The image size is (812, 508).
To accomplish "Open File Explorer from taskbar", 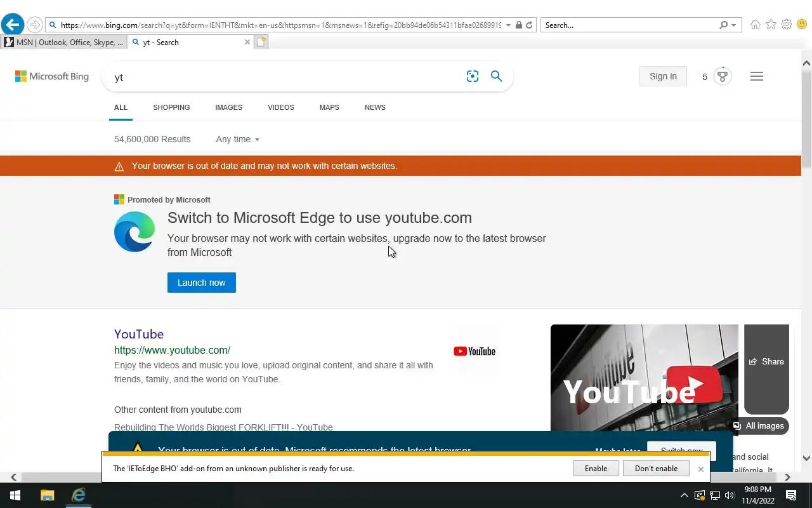I will click(x=48, y=495).
